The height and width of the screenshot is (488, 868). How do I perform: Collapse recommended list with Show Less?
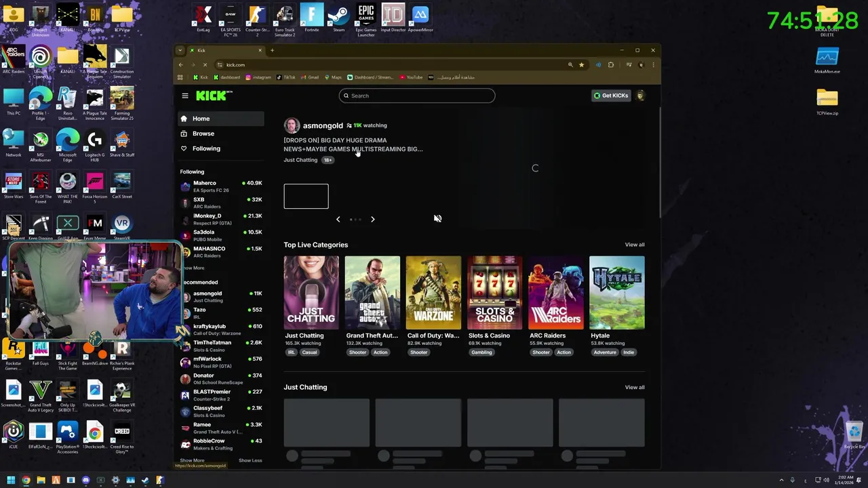tap(250, 460)
